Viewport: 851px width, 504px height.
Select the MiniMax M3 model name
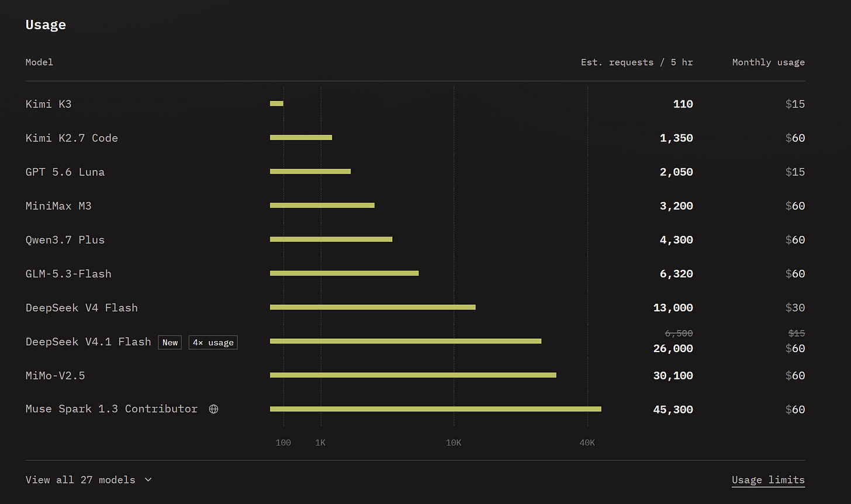pyautogui.click(x=58, y=206)
